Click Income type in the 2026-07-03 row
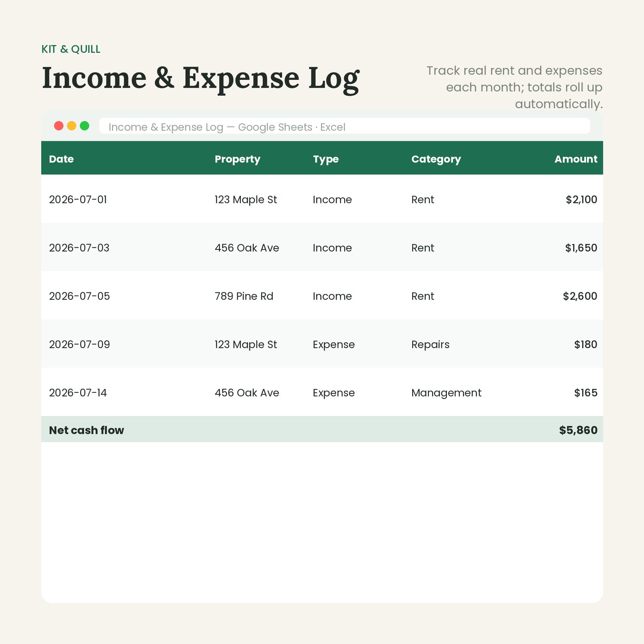The image size is (644, 644). coord(332,248)
